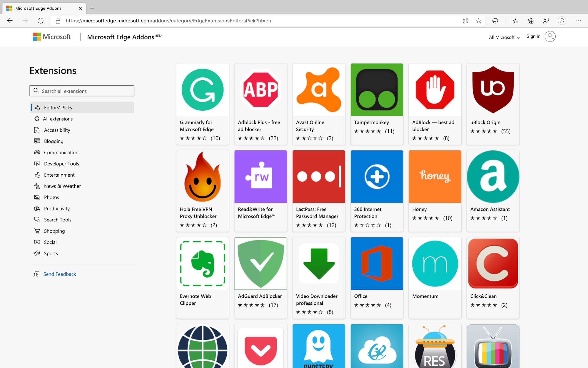Select the Shopping category
The image size is (588, 368).
point(54,231)
